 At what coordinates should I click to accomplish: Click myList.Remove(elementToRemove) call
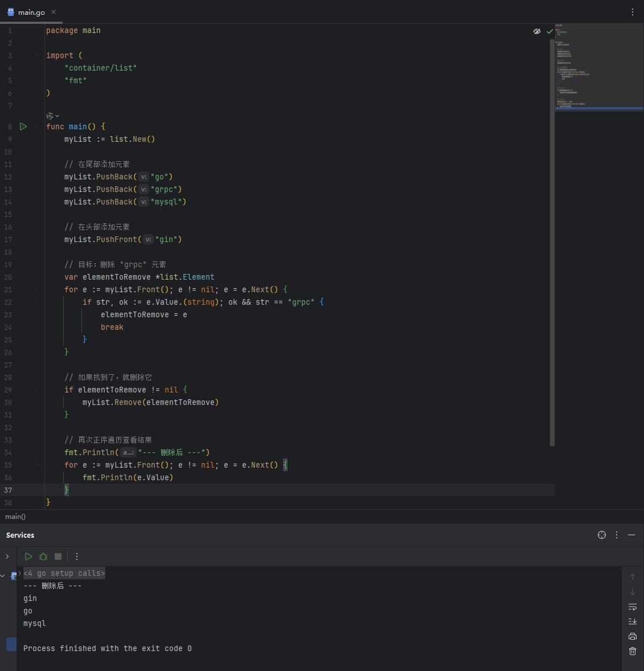(x=151, y=402)
